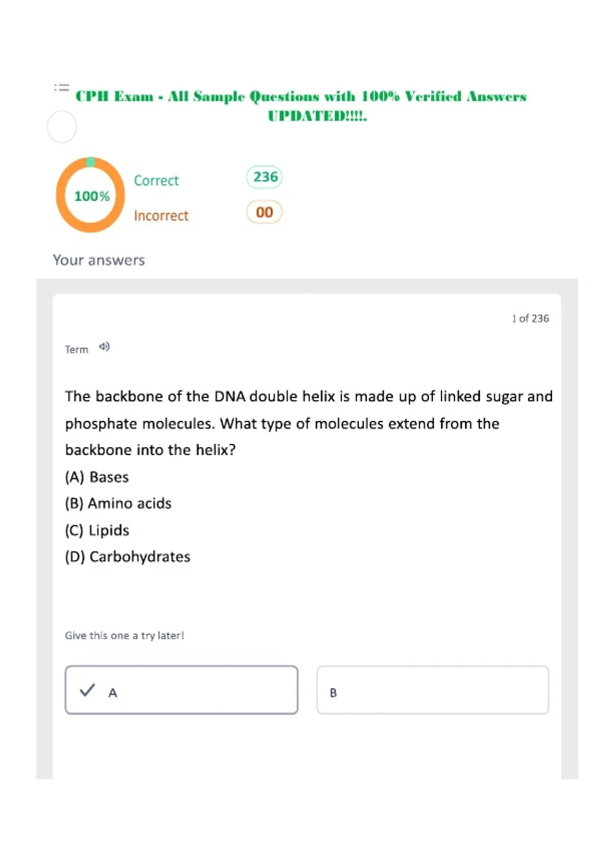Click option (B) Amino acids in question
Screen dimensions: 613x868
118,503
